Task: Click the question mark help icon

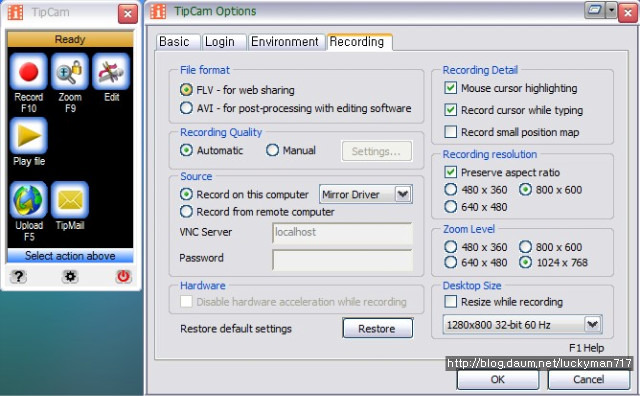Action: [x=18, y=276]
